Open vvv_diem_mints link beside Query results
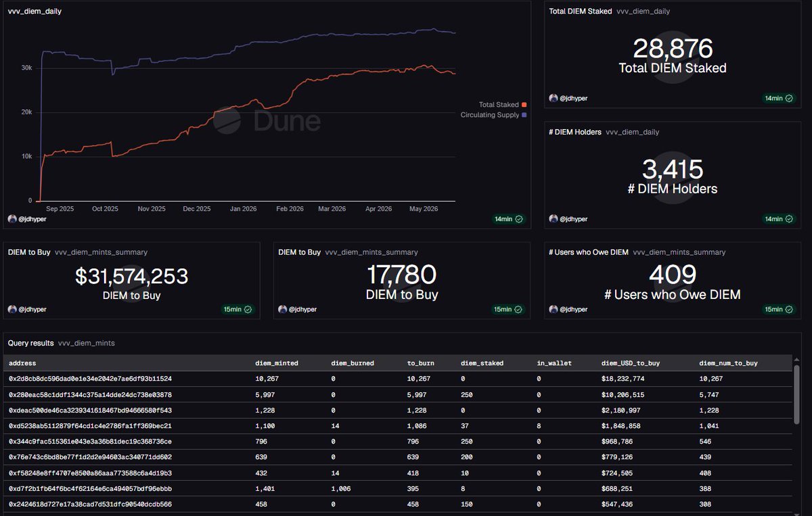 coord(86,343)
